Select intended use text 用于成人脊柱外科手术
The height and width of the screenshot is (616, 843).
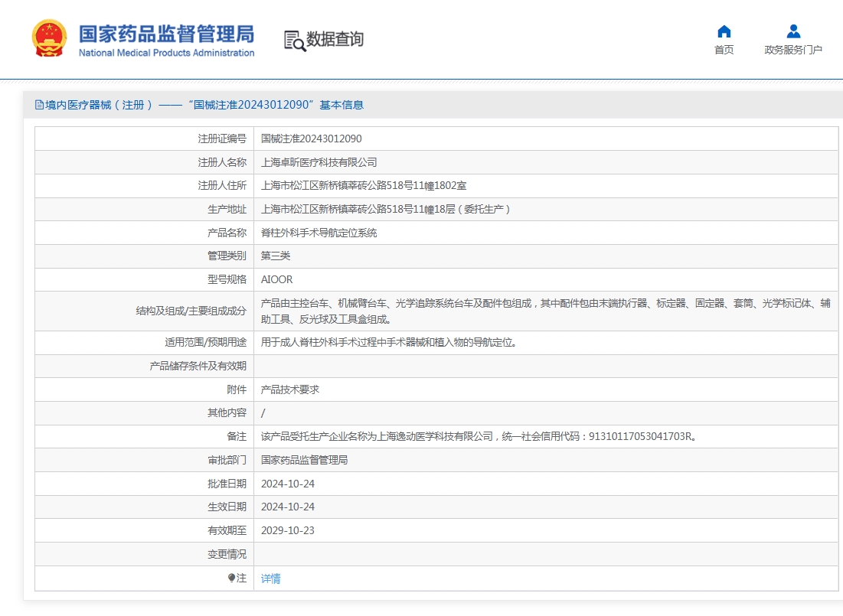(389, 342)
